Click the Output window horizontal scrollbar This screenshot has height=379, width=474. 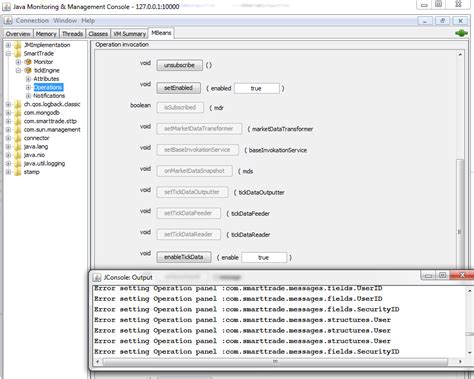click(x=275, y=362)
